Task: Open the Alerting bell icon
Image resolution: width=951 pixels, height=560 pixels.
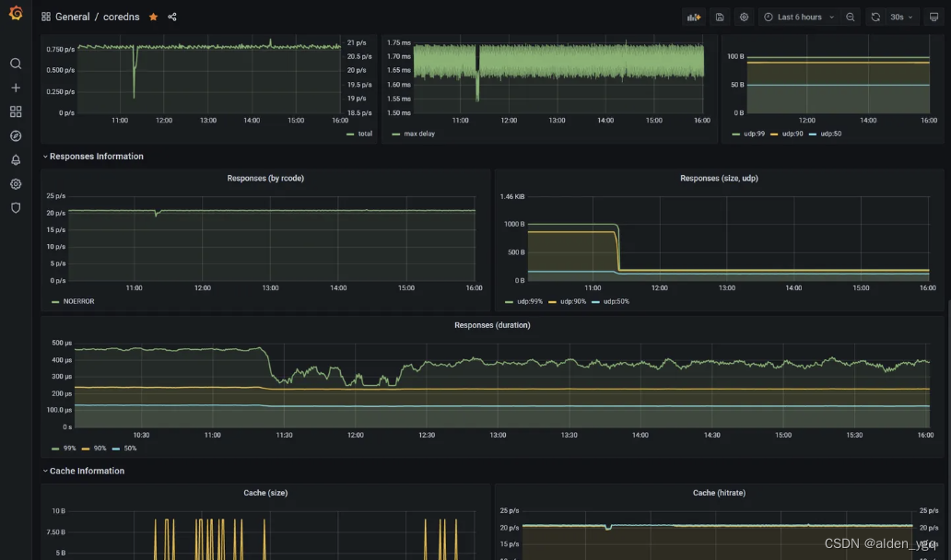Action: click(x=15, y=159)
